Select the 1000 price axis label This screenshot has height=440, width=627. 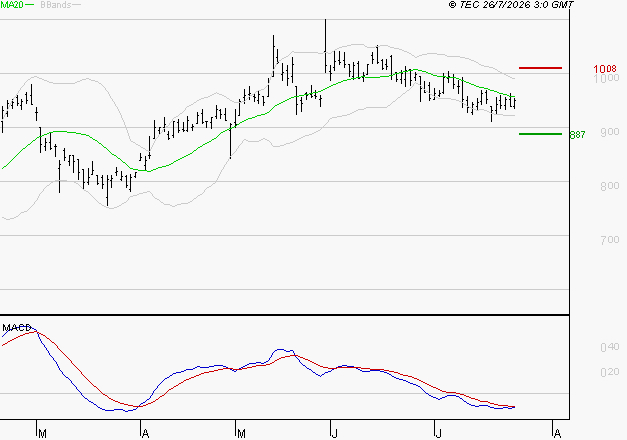[x=607, y=78]
